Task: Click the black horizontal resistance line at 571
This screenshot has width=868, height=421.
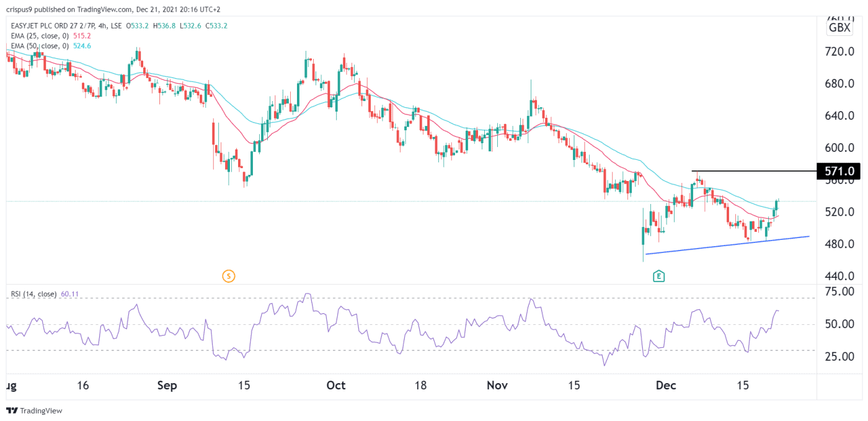Action: 744,171
